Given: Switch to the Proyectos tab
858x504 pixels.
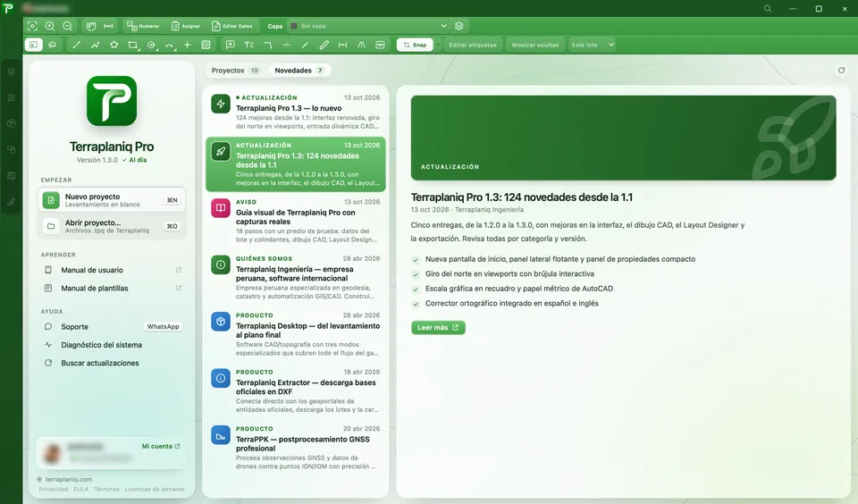Looking at the screenshot, I should pyautogui.click(x=235, y=71).
